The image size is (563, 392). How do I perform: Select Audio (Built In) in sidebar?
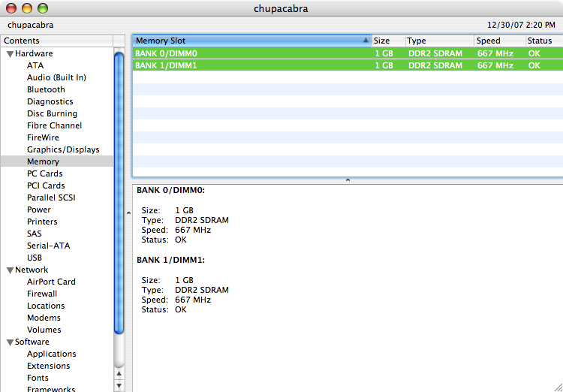pyautogui.click(x=56, y=77)
